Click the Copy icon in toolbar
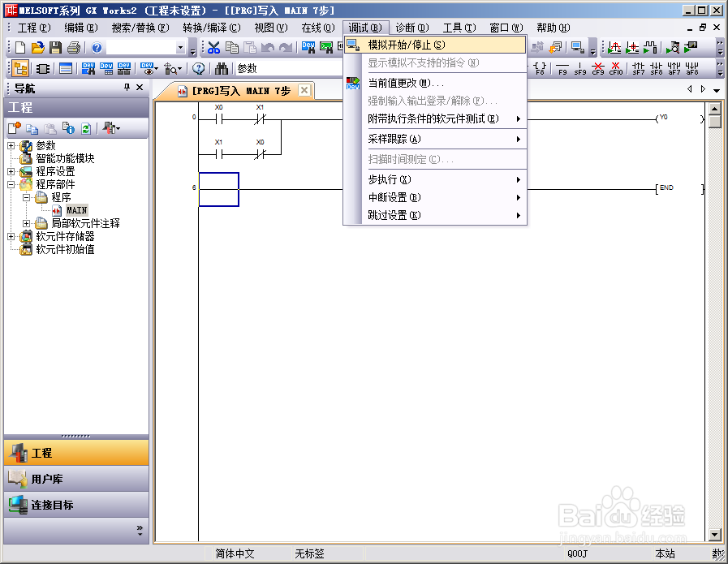The image size is (728, 564). [231, 47]
